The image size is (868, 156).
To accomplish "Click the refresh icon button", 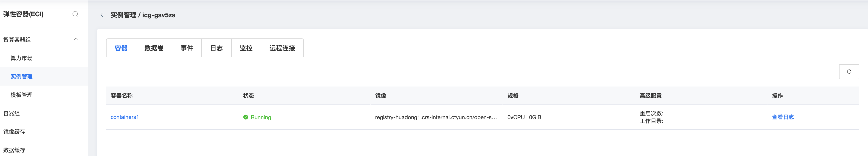I will (x=848, y=72).
